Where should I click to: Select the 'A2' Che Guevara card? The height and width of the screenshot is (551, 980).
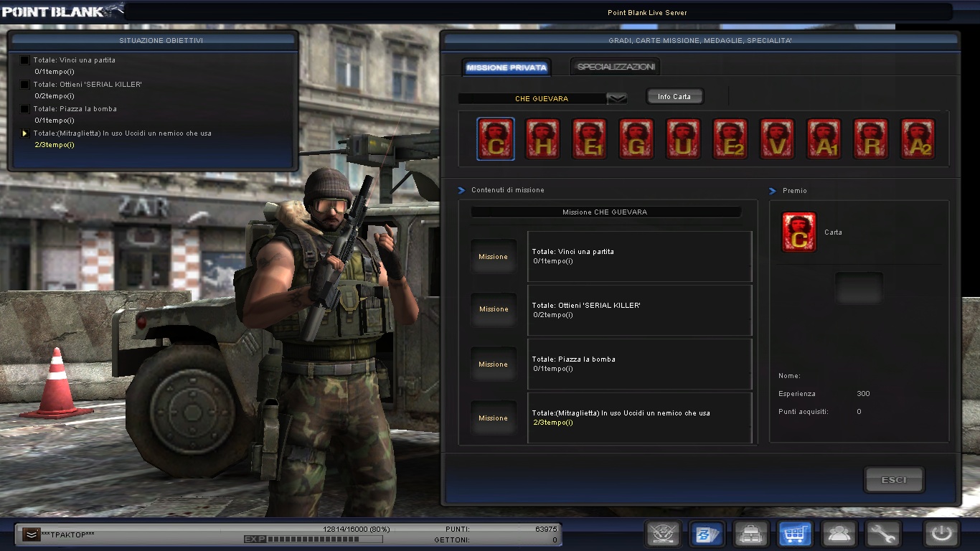click(918, 138)
